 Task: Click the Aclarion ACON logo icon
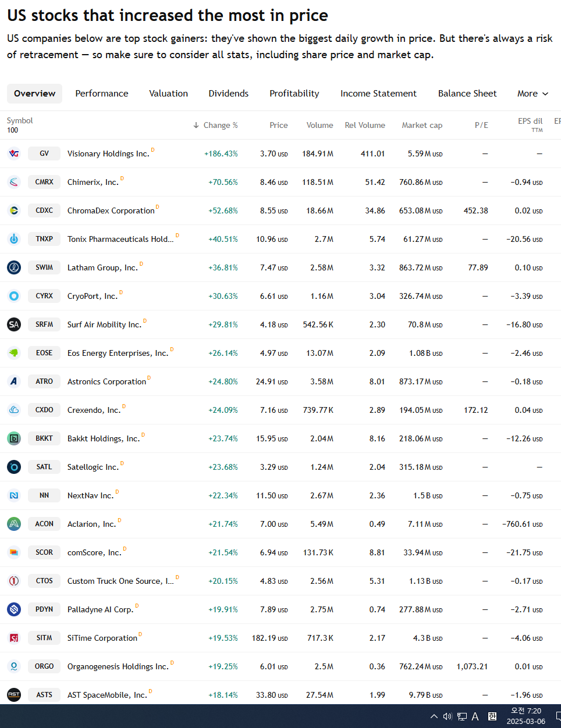pos(14,524)
